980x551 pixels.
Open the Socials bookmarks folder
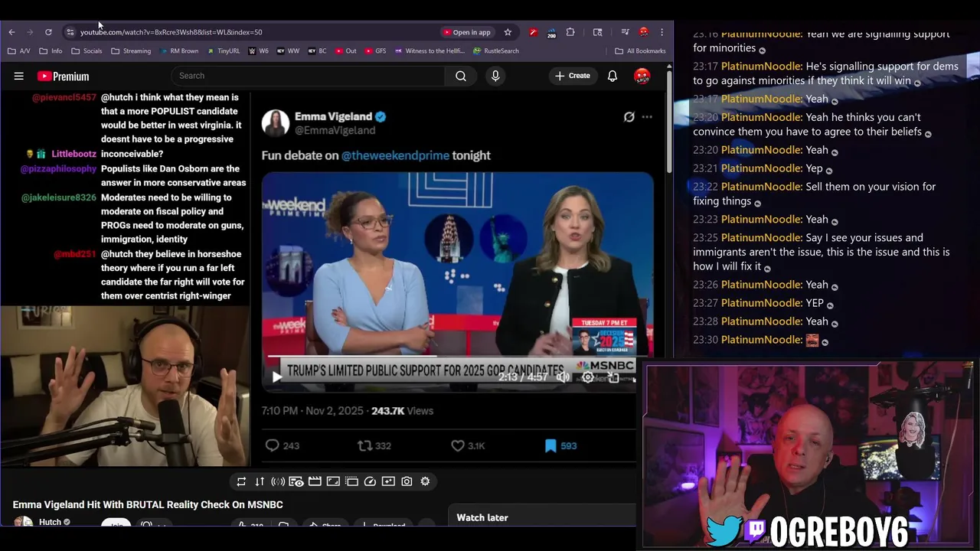click(87, 51)
